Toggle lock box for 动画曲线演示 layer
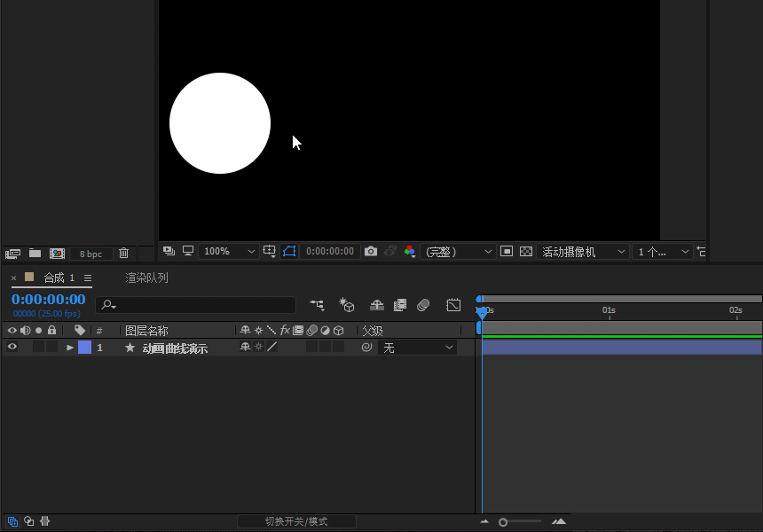The width and height of the screenshot is (763, 532). 51,347
